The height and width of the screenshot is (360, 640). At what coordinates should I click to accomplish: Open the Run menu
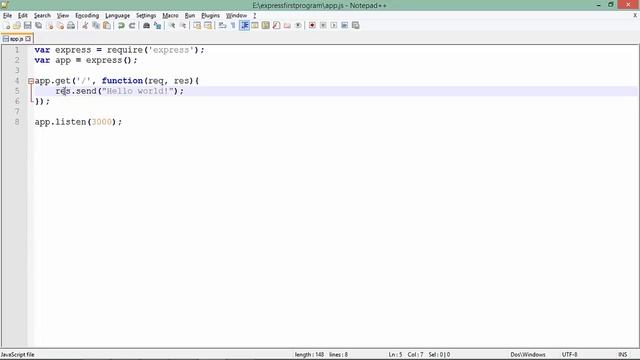190,16
